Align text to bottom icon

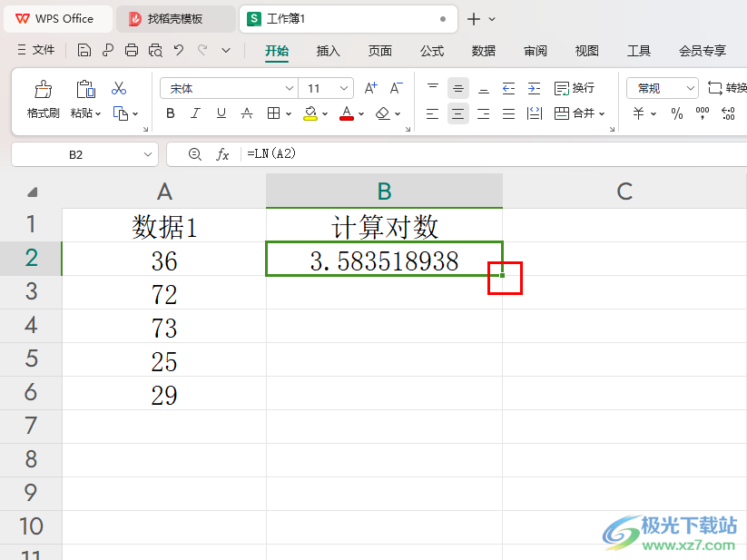[484, 89]
